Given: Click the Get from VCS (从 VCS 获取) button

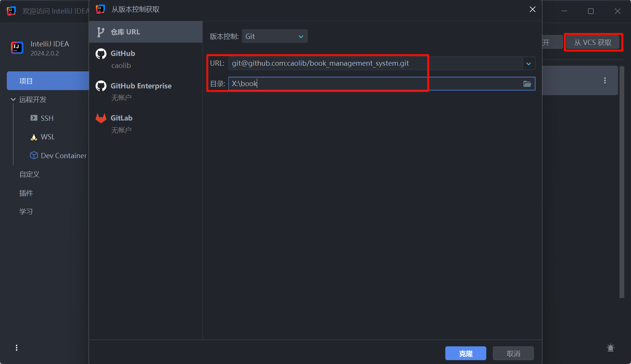Looking at the screenshot, I should point(593,42).
